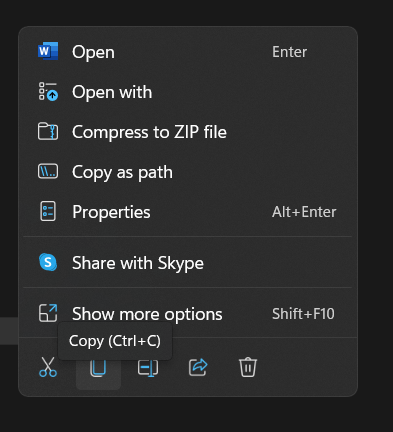This screenshot has height=432, width=393.
Task: Click the zipped folder icon
Action: tap(48, 131)
